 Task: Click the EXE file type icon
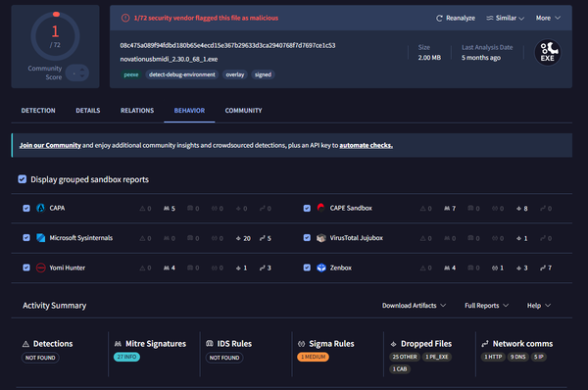pyautogui.click(x=548, y=52)
